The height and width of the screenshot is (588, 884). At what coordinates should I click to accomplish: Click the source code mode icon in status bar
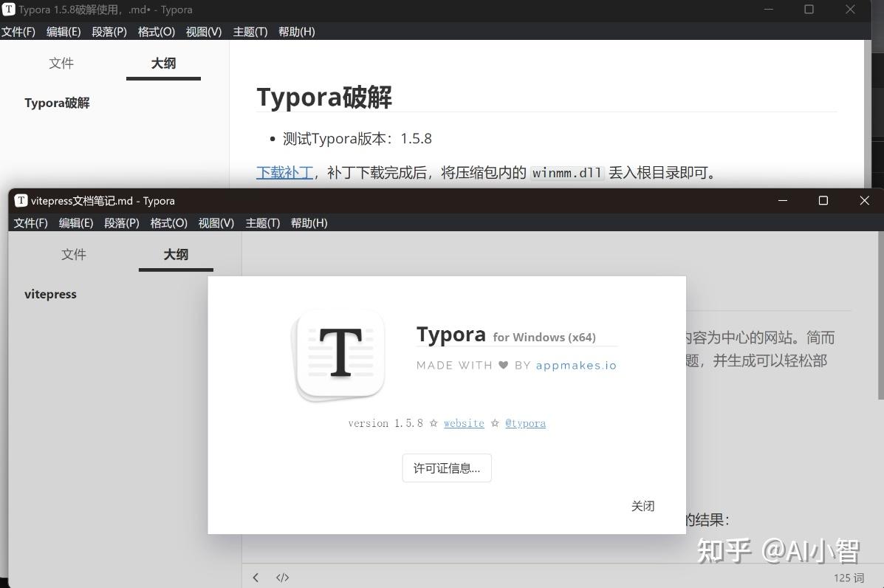coord(282,577)
